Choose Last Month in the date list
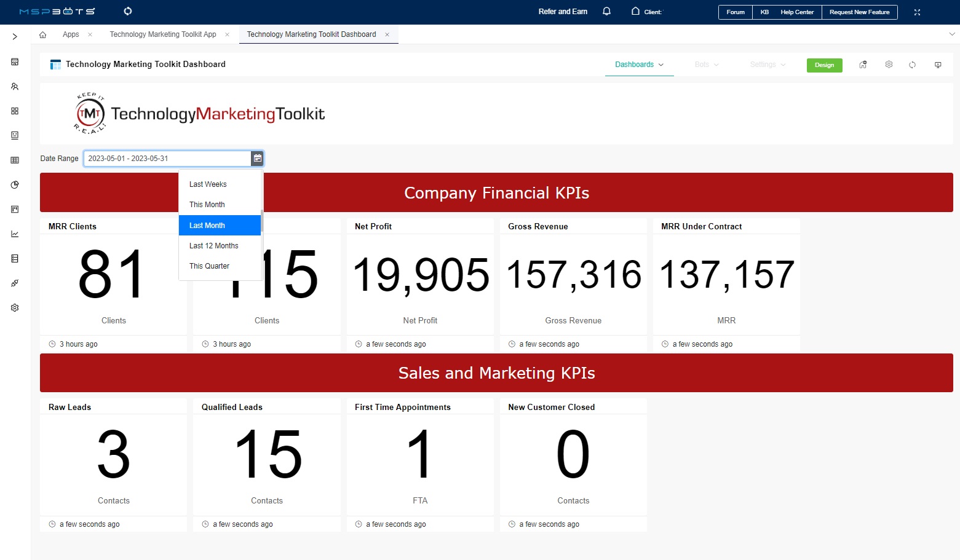The height and width of the screenshot is (560, 960). point(220,226)
